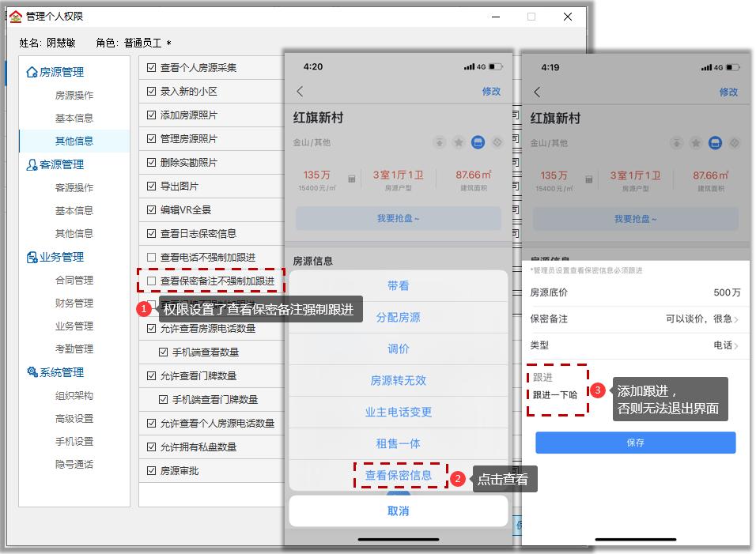Viewport: 756px width, 554px height.
Task: Click the 跟进一下哈 follow-up input field
Action: 555,393
